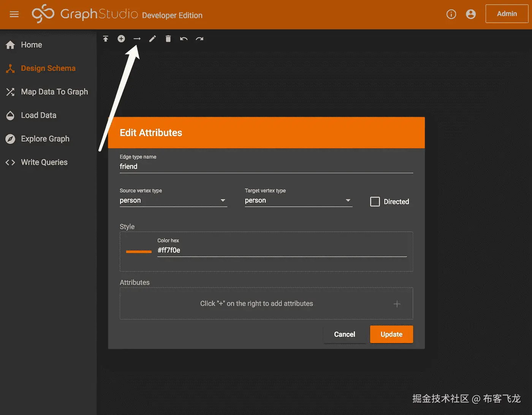Screen dimensions: 532x415
Task: Click the Explore Graph compass icon
Action: coord(10,139)
